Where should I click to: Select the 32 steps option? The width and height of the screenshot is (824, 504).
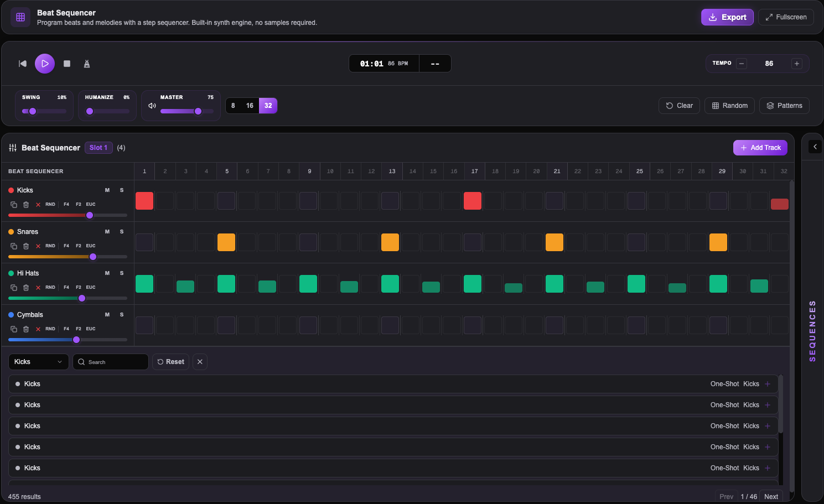click(x=268, y=106)
